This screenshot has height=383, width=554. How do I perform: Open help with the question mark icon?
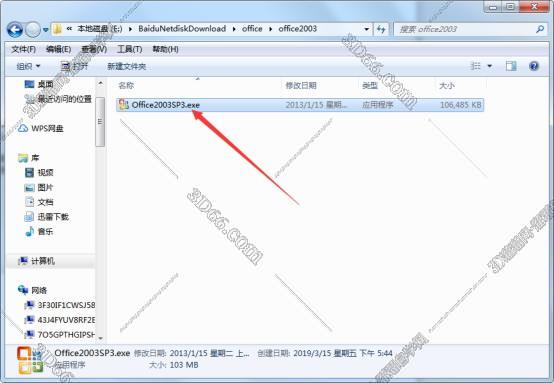pos(534,66)
